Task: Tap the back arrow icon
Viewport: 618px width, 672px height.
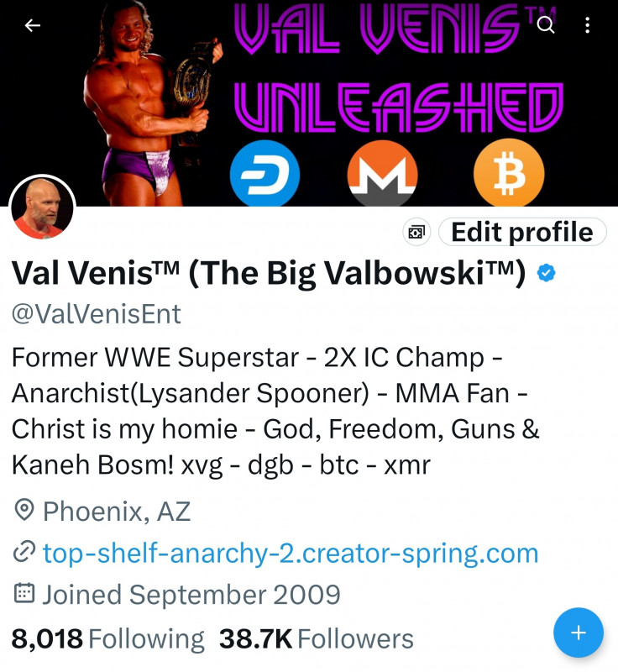Action: [x=33, y=26]
